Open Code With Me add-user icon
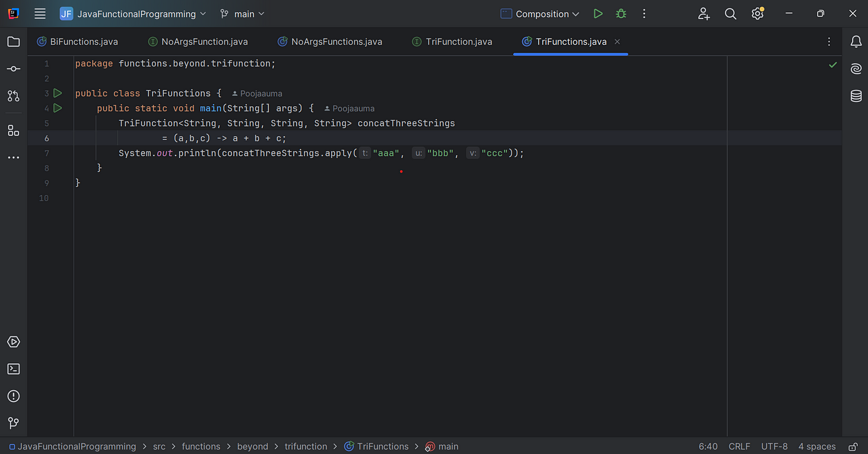This screenshot has width=868, height=454. [x=704, y=13]
